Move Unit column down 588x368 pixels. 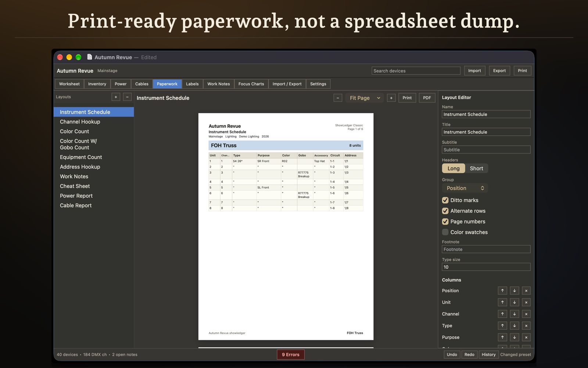(514, 302)
